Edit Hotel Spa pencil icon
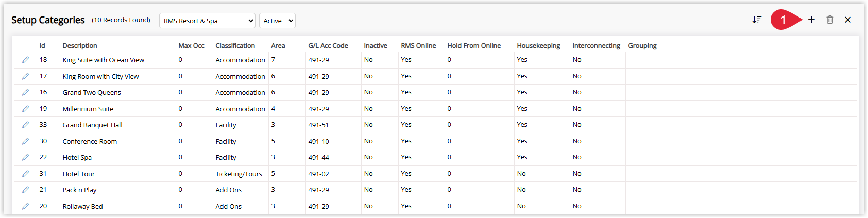 25,157
